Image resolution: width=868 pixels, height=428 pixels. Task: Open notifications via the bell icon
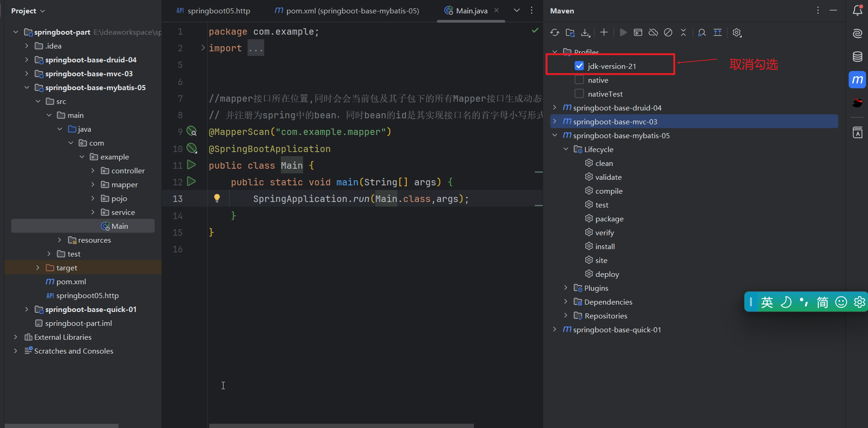point(858,10)
